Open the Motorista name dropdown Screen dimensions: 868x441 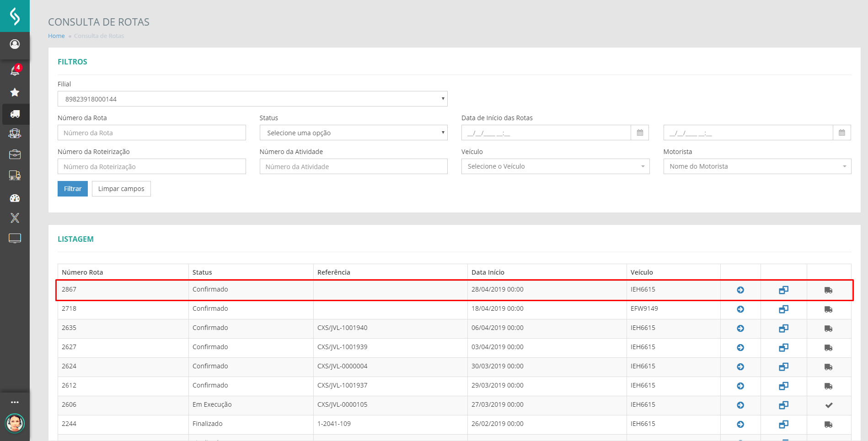[x=757, y=166]
